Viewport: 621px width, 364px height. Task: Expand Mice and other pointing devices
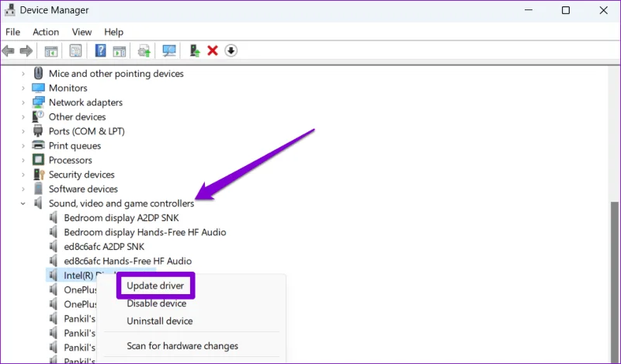click(x=23, y=74)
